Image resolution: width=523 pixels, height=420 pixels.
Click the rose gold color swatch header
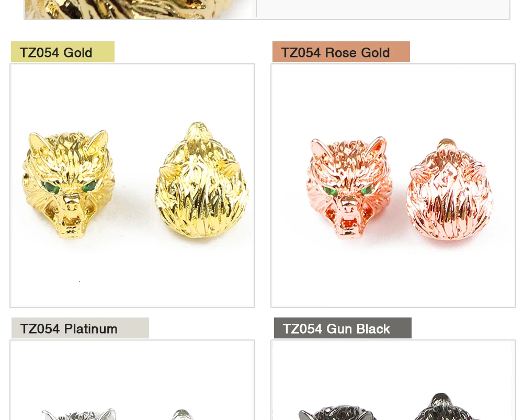[x=341, y=52]
